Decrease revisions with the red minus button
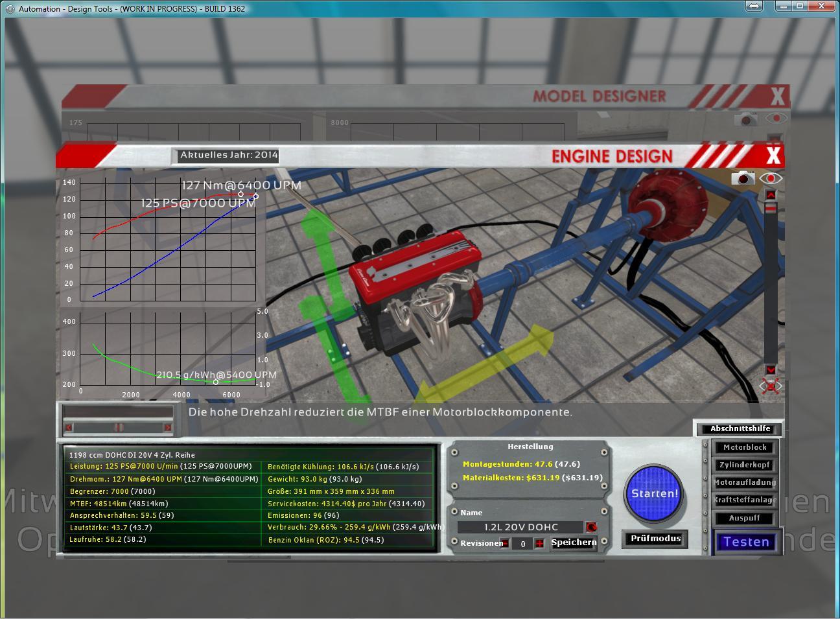The width and height of the screenshot is (840, 619). 505,544
